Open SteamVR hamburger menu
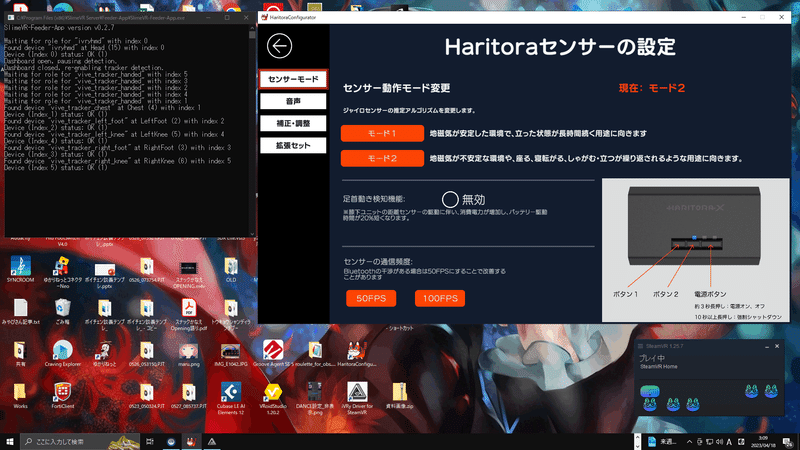Image resolution: width=800 pixels, height=450 pixels. tap(640, 346)
